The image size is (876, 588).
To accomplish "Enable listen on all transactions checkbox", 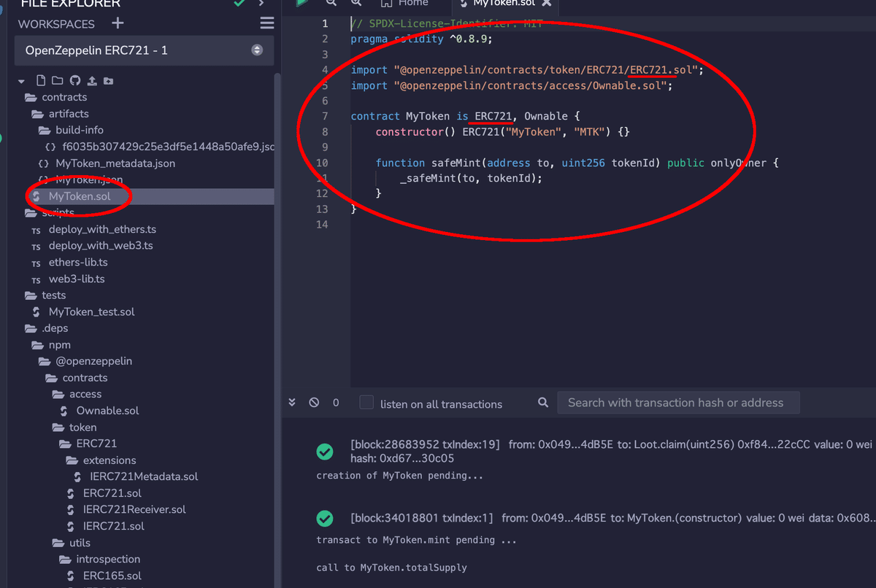I will pyautogui.click(x=366, y=403).
